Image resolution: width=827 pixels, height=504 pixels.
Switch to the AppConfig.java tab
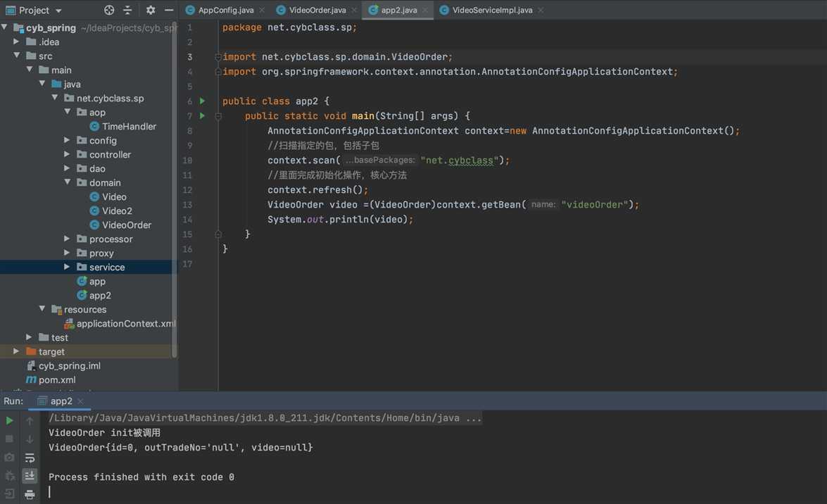click(x=225, y=10)
